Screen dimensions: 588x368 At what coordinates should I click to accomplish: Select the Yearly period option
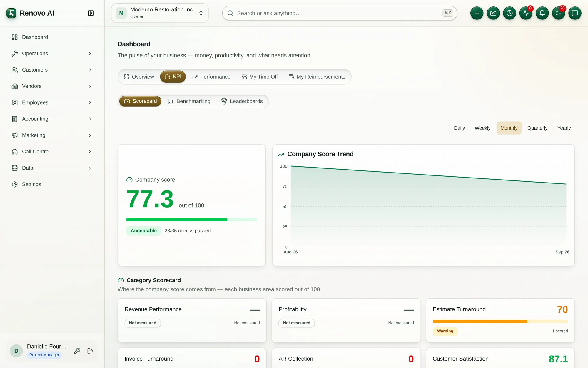coord(564,128)
